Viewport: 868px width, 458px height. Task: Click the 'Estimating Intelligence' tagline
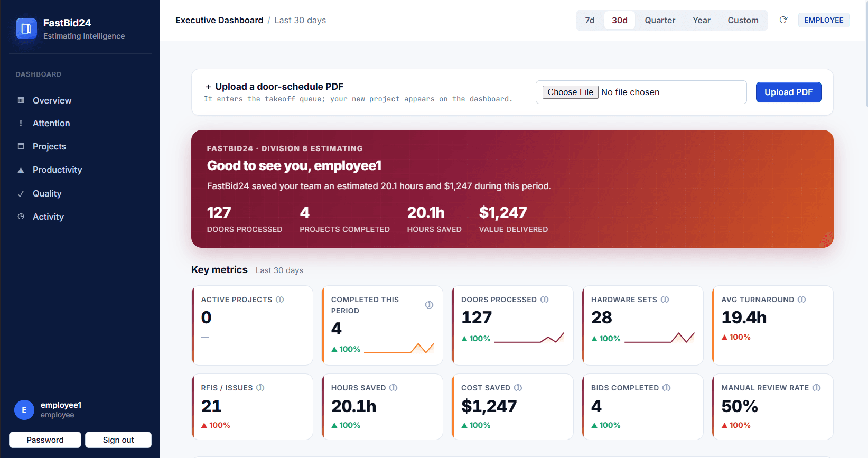[x=84, y=36]
